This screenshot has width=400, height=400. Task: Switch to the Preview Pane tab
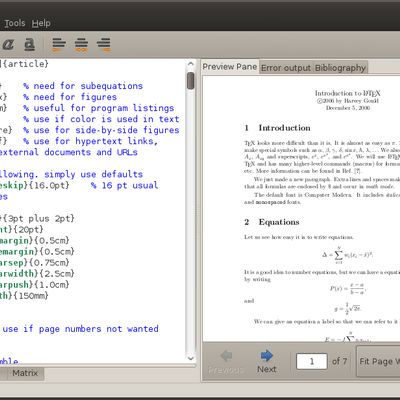[230, 67]
